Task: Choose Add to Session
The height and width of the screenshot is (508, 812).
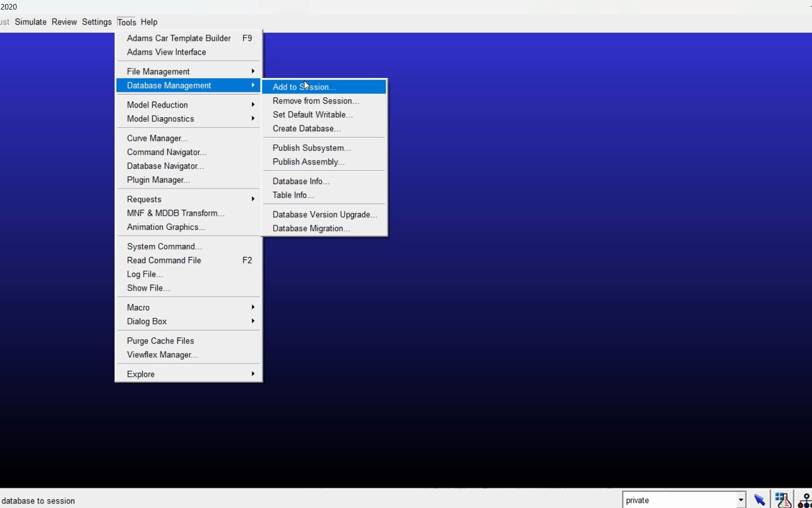Action: point(324,87)
